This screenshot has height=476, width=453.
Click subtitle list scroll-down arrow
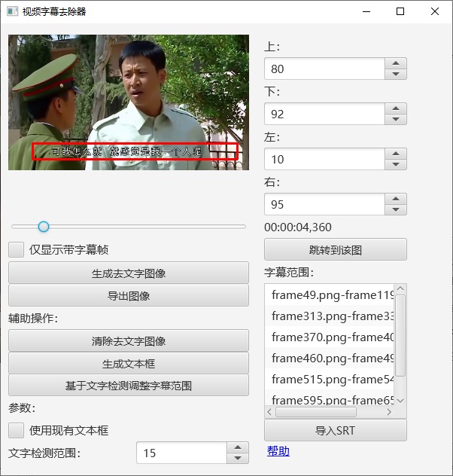coord(400,401)
